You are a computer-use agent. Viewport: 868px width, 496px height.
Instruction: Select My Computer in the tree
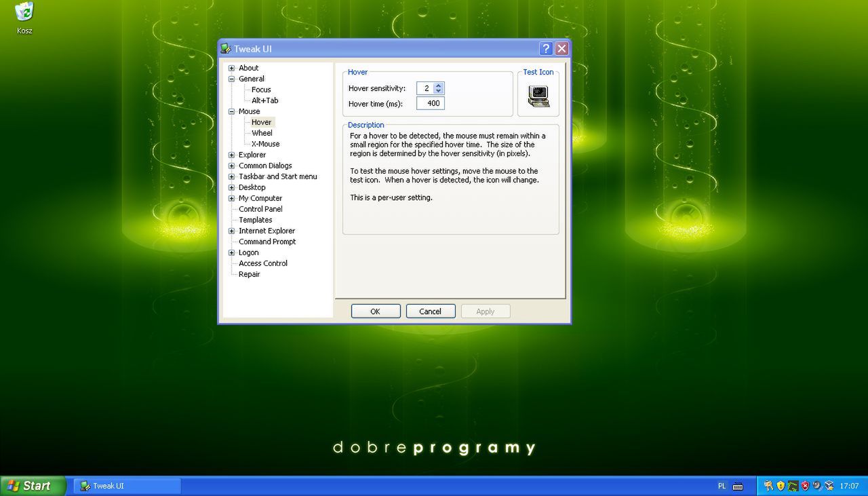pos(260,198)
